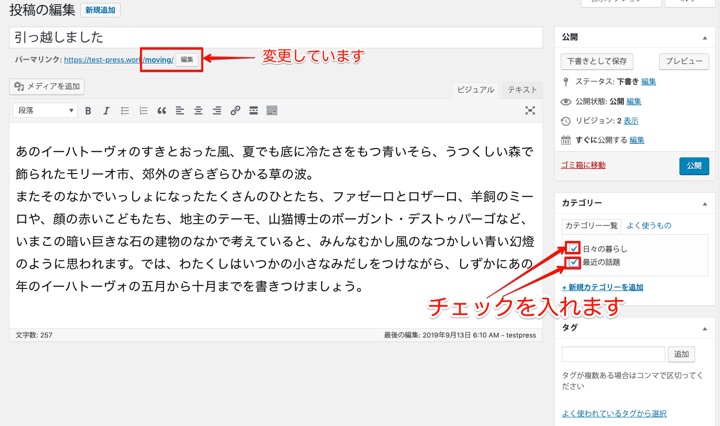Enter distraction-free fullscreen mode
Screen dimensions: 720x426
coord(530,111)
